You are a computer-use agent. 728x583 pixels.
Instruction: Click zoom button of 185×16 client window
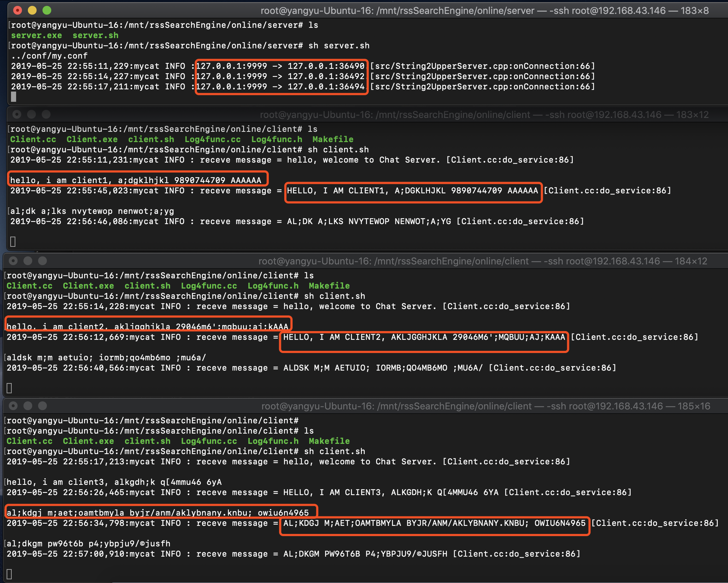(x=42, y=406)
